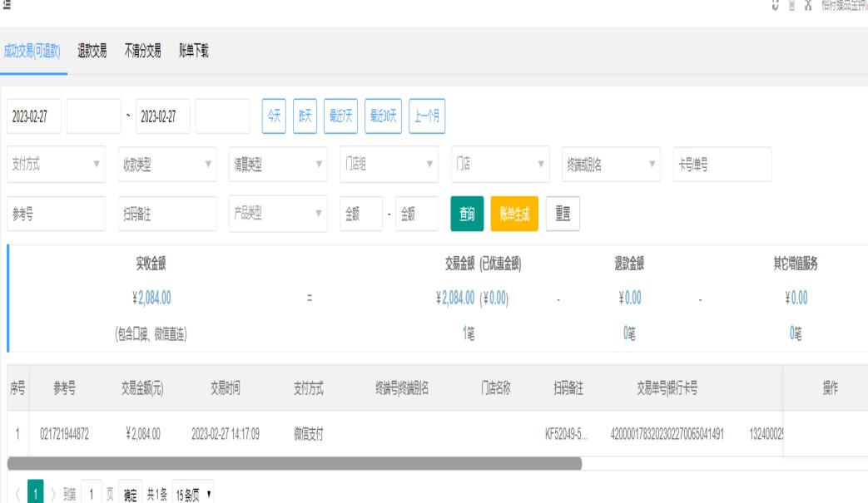Open the 支付方式 dropdown filter
Screen dimensions: 868x503
[x=56, y=165]
